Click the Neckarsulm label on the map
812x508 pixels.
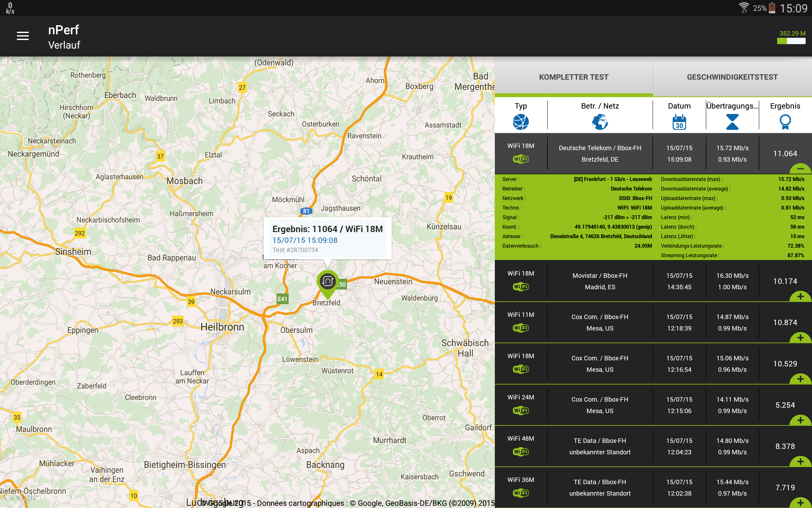231,292
